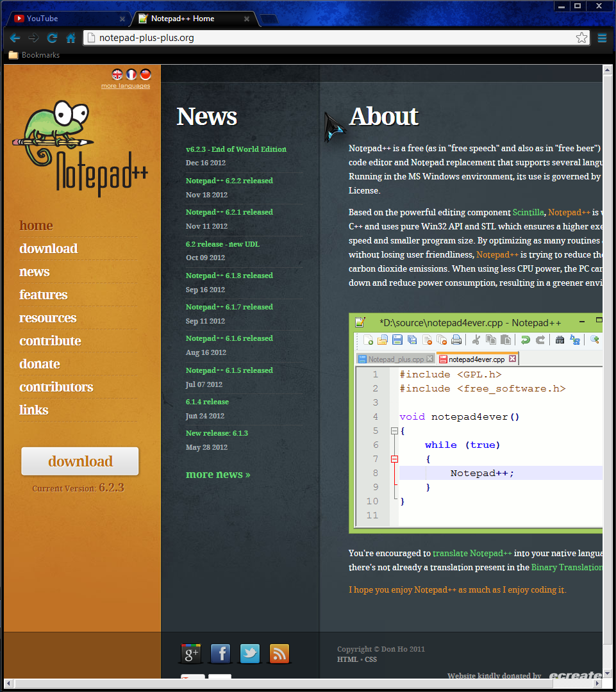616x692 pixels.
Task: Open the HTML validation link in footer
Action: click(347, 659)
